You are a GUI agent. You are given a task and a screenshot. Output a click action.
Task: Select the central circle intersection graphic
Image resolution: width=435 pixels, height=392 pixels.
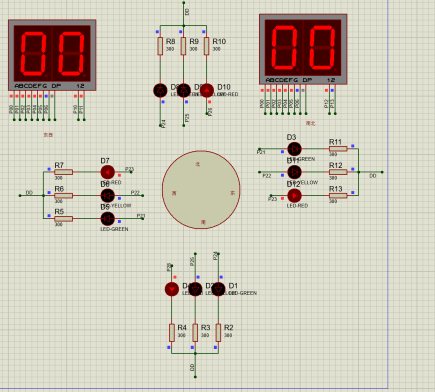pos(201,190)
